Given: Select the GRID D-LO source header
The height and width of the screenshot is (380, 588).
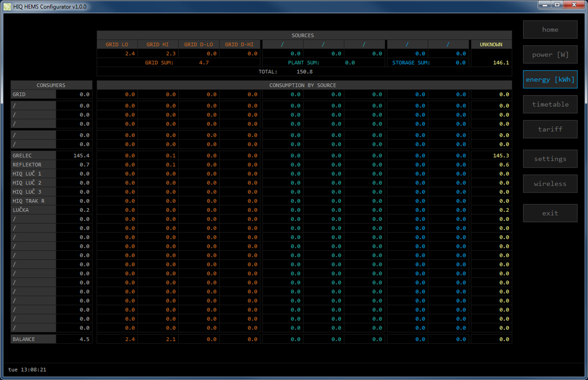Looking at the screenshot, I should pos(199,45).
